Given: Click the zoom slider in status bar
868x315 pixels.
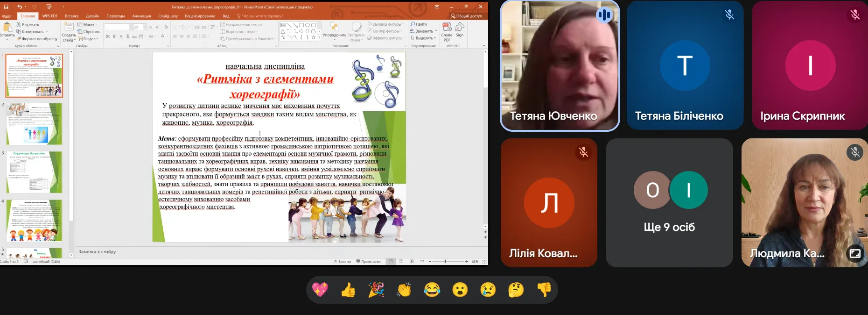Looking at the screenshot, I should click(445, 262).
